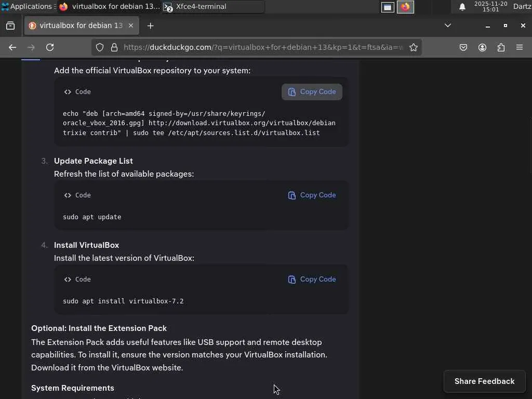Click the 'sudo apt update' command text

(92, 217)
